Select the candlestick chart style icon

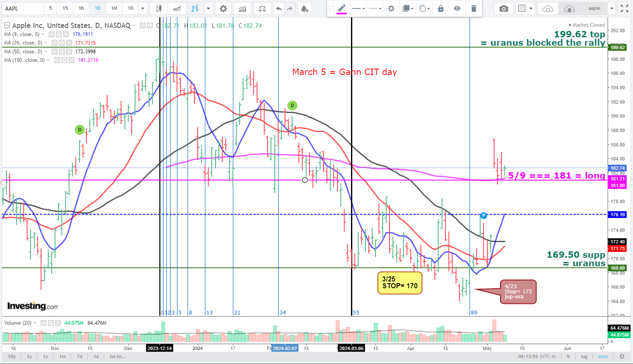tap(159, 8)
